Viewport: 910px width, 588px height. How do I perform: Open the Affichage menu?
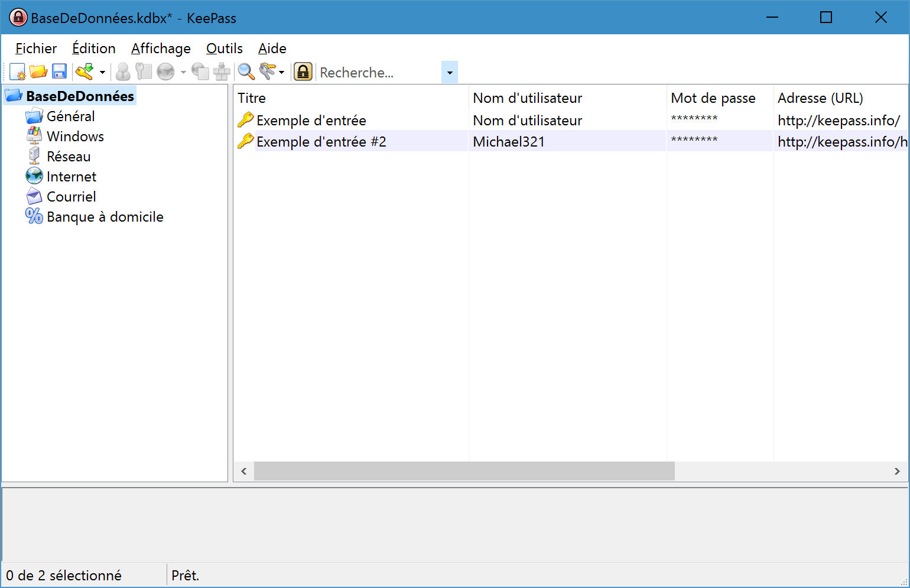161,48
